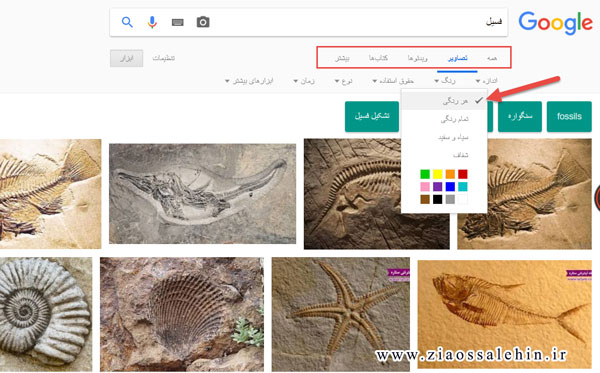Expand the زمان (Time) filter dropdown
This screenshot has width=600, height=373.
[x=304, y=81]
